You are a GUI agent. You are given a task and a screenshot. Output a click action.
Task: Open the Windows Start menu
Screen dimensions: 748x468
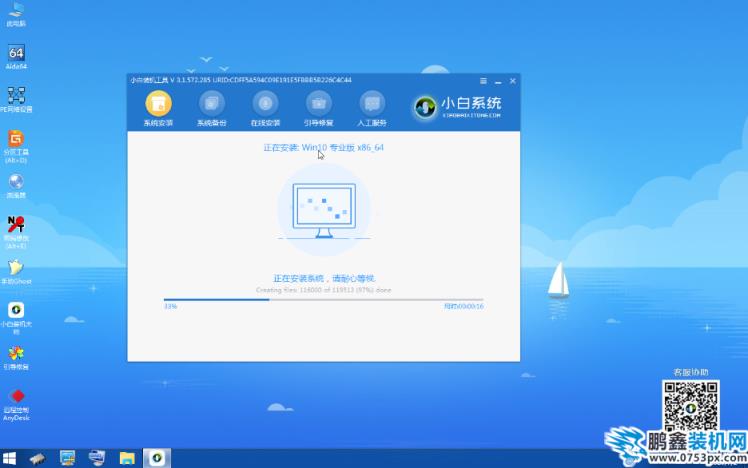9,458
